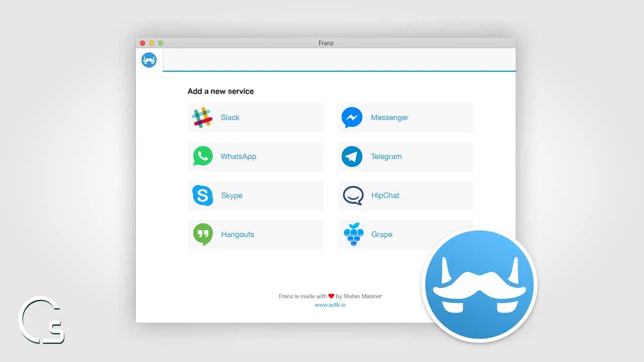
Task: Add the Telegram service
Action: tap(406, 156)
